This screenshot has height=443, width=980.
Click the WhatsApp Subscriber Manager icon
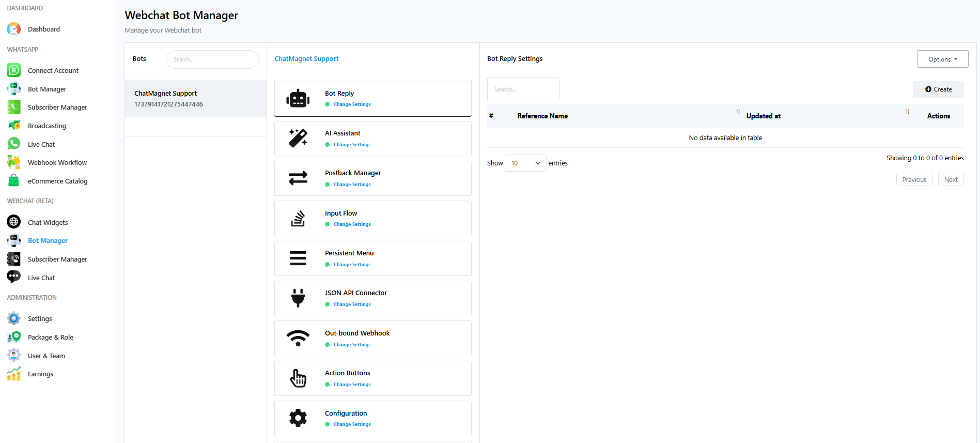[14, 107]
